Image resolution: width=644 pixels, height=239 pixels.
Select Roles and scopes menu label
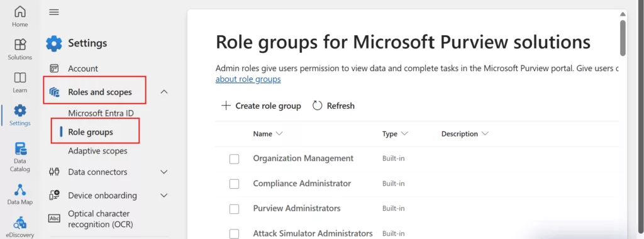[x=100, y=92]
